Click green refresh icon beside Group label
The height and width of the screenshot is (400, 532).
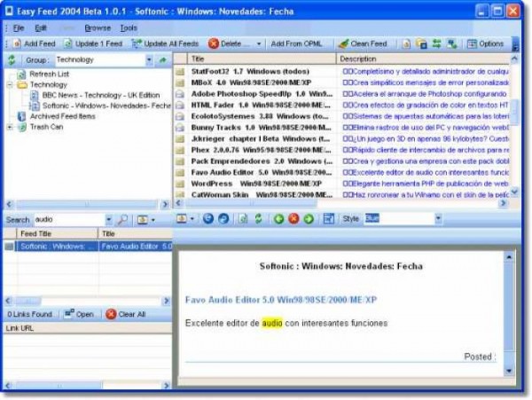[x=12, y=60]
